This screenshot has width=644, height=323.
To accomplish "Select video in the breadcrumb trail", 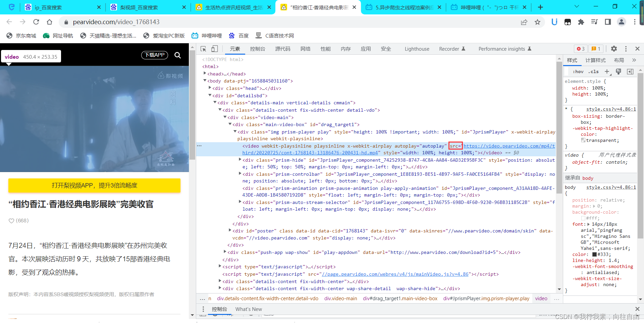I will point(541,299).
